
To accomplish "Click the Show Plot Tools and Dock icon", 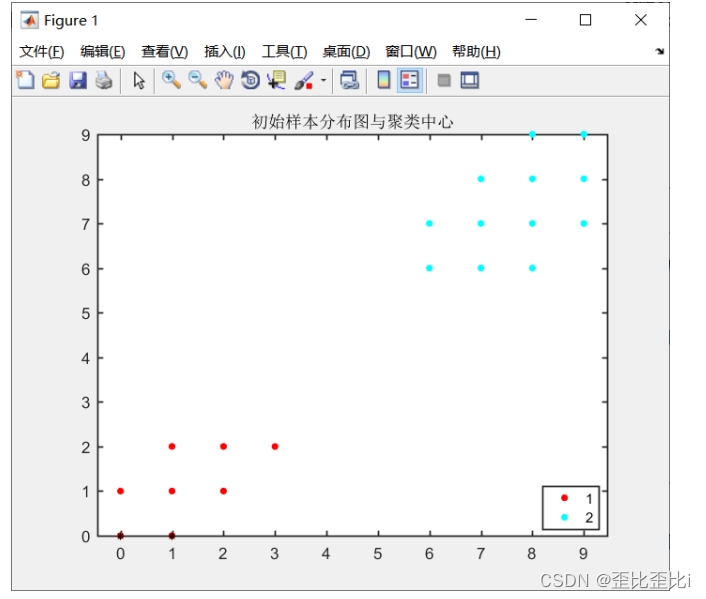I will pos(470,80).
